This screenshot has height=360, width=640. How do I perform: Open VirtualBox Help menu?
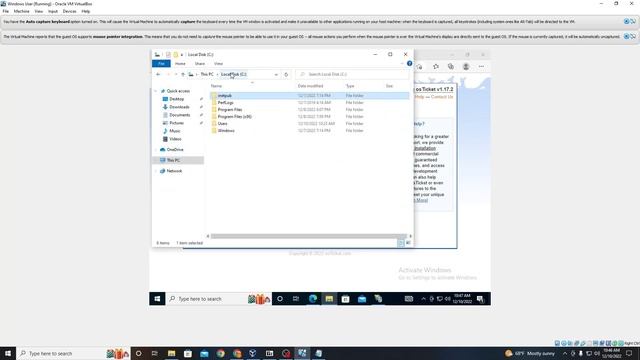pos(86,11)
